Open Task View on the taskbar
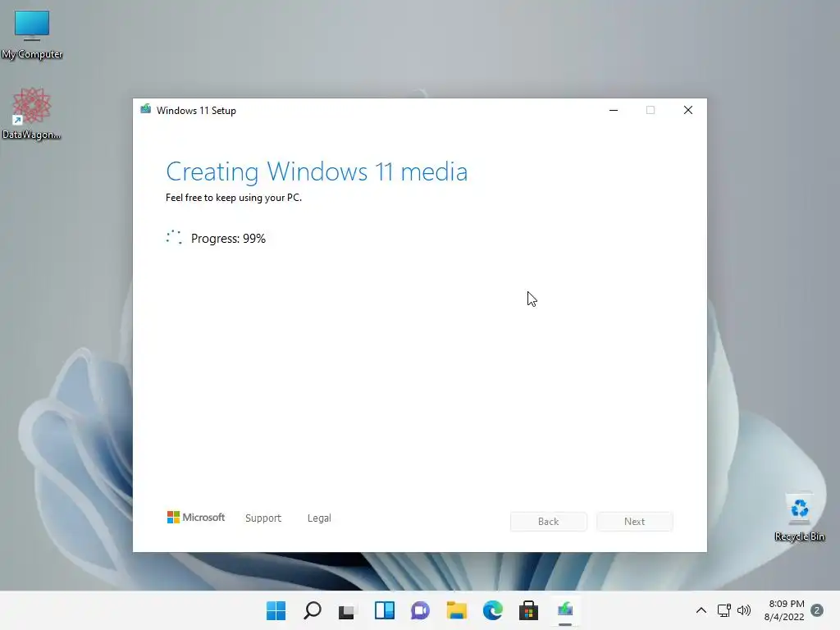Viewport: 840px width, 630px height. tap(348, 610)
